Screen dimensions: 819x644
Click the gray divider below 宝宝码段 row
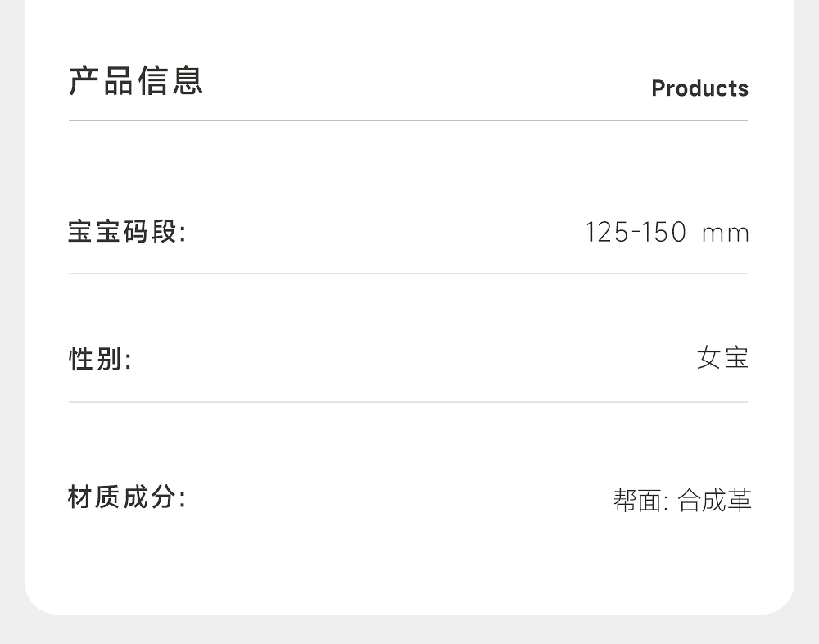(x=408, y=274)
